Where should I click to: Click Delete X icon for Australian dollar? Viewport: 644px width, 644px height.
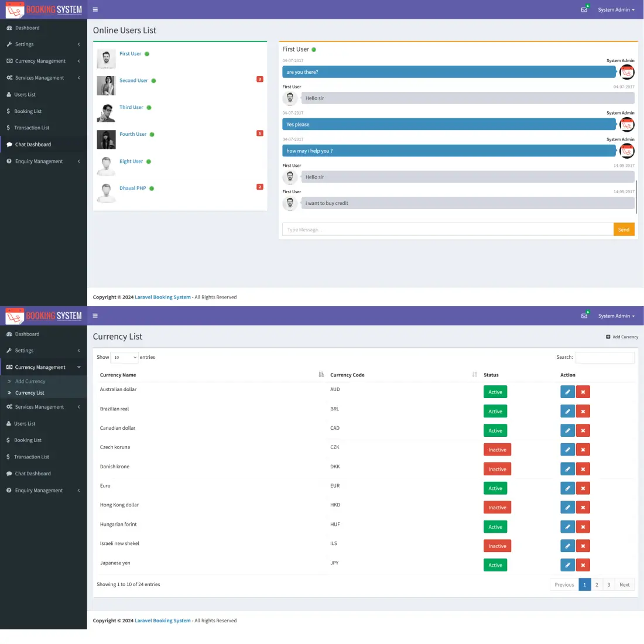tap(583, 392)
